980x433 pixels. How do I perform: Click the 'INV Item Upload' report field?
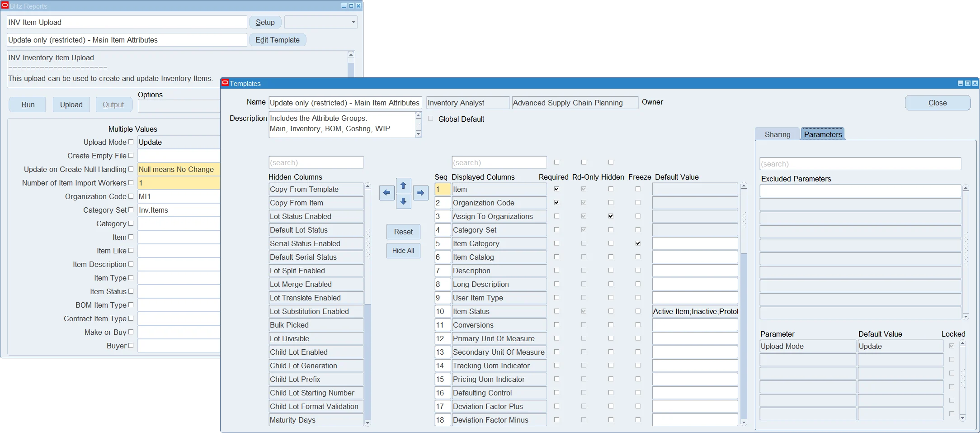(127, 22)
